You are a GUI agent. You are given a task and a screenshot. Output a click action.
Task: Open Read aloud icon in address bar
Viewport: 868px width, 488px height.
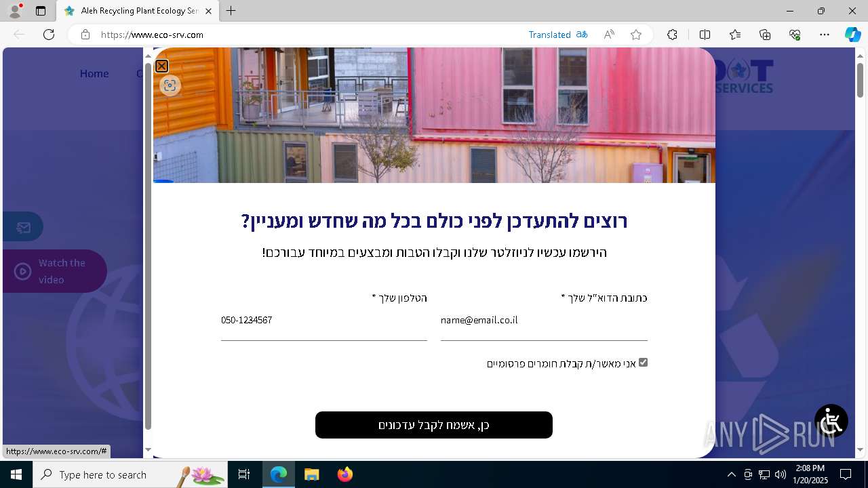609,35
